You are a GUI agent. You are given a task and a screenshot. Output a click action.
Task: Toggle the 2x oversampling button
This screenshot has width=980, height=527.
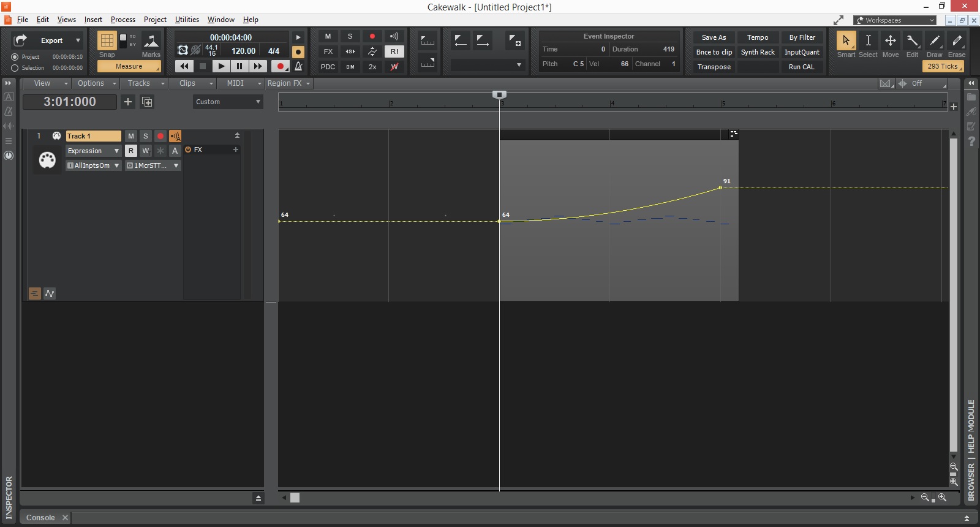372,67
